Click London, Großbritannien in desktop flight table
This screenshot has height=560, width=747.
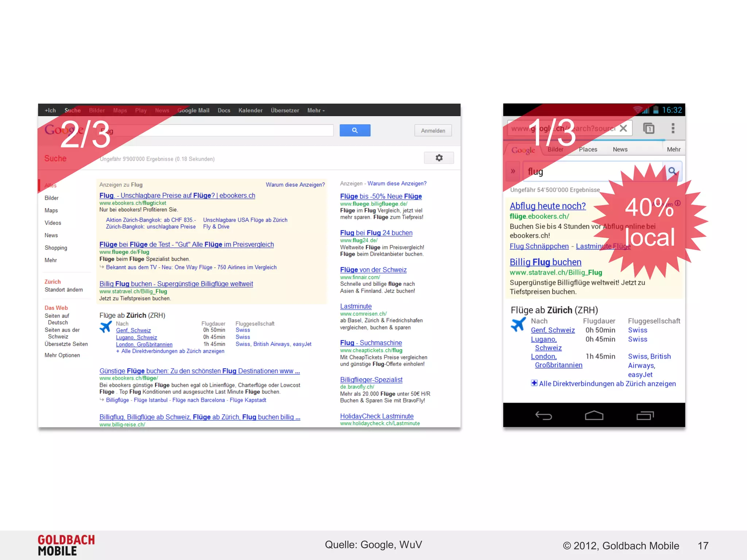pos(144,344)
